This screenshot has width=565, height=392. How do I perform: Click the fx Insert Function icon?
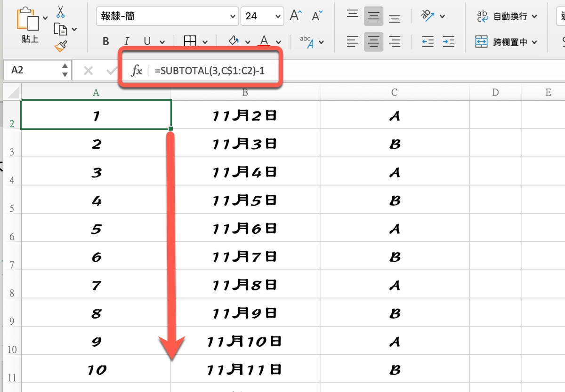pos(137,71)
